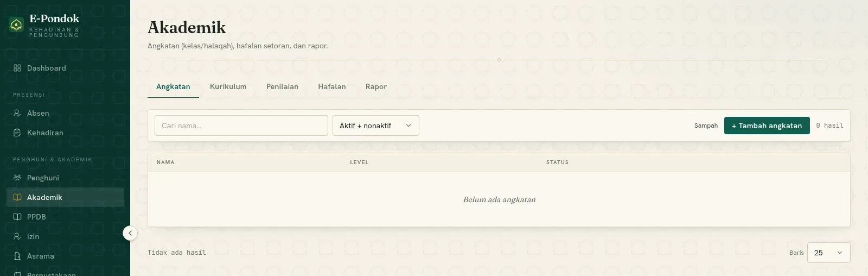
Task: Select the Izin person icon
Action: pos(17,236)
